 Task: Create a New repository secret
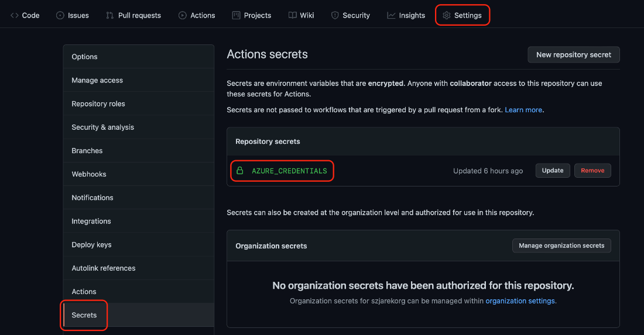point(573,55)
